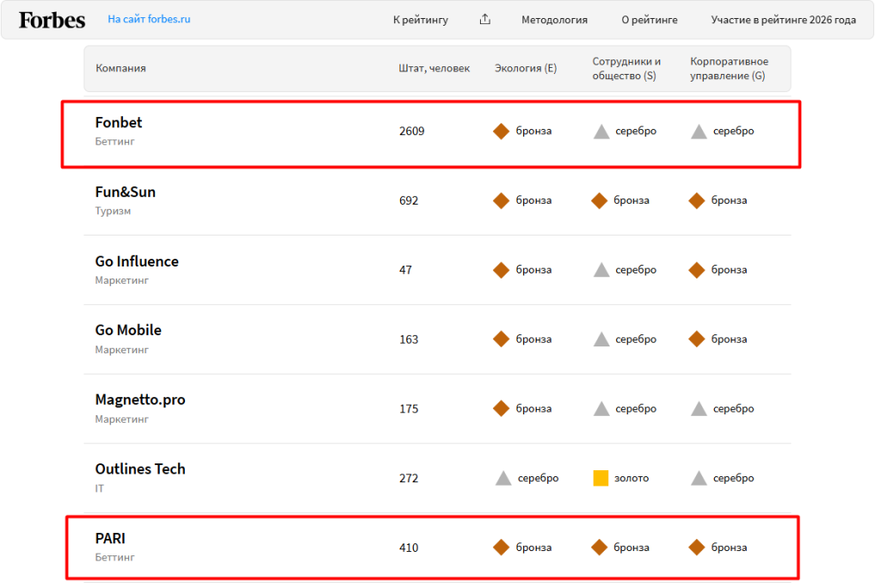Image resolution: width=881 pixels, height=588 pixels.
Task: Click the Штат, человек column header
Action: click(434, 68)
